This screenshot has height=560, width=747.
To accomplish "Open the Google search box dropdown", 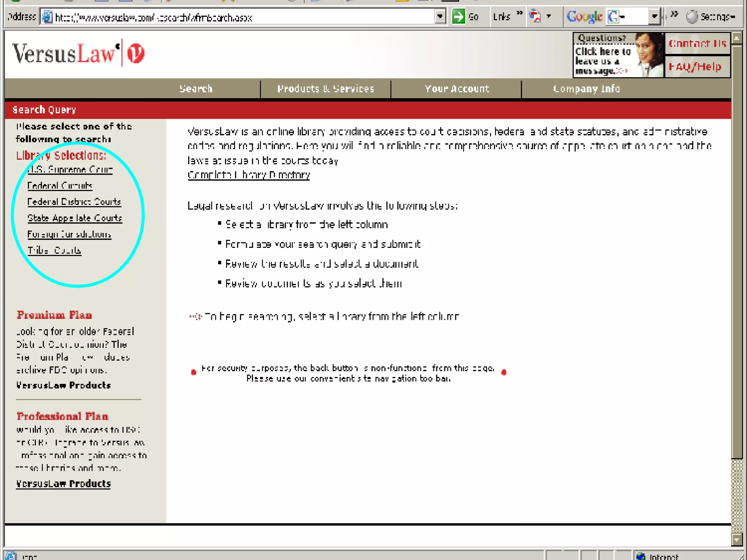I will click(654, 17).
